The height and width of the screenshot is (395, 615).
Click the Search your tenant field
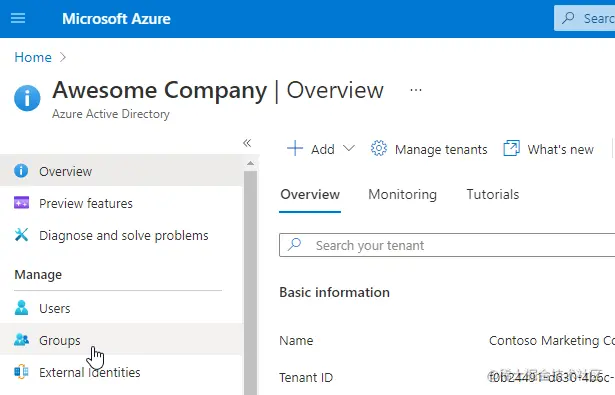coord(447,245)
